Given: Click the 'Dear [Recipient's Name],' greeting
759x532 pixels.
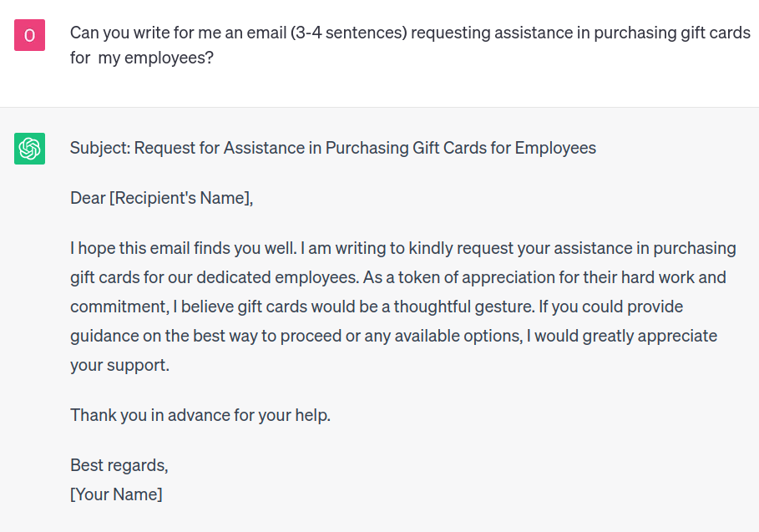Looking at the screenshot, I should coord(161,198).
